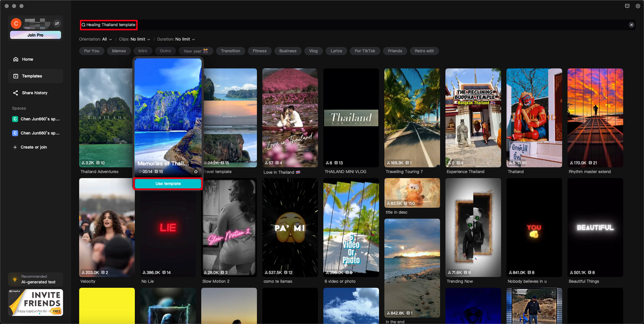Open the Invite Friends banner

[35, 302]
